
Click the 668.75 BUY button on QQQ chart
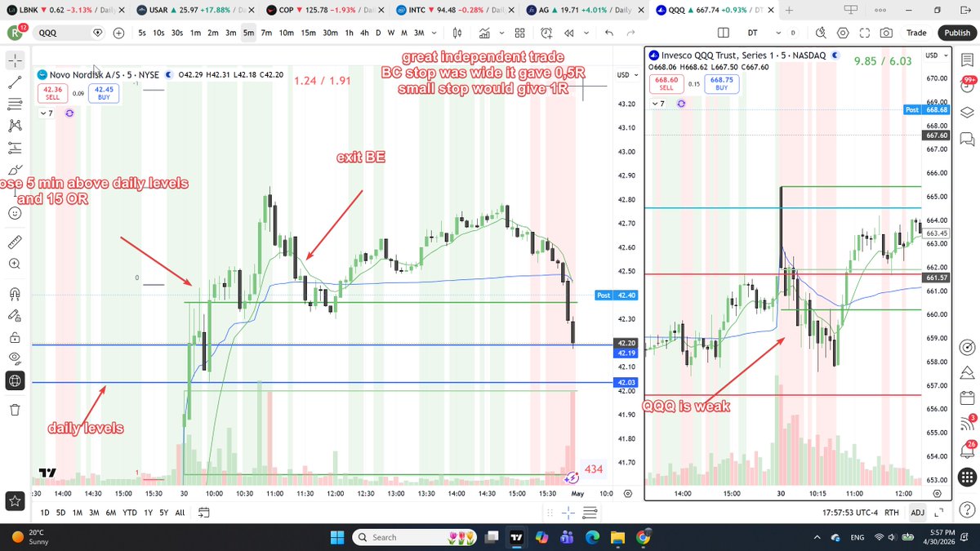[721, 84]
